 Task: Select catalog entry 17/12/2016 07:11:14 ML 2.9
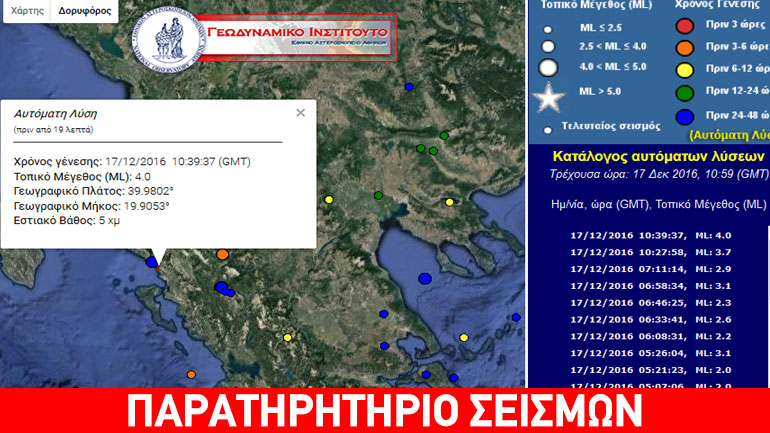(x=651, y=269)
